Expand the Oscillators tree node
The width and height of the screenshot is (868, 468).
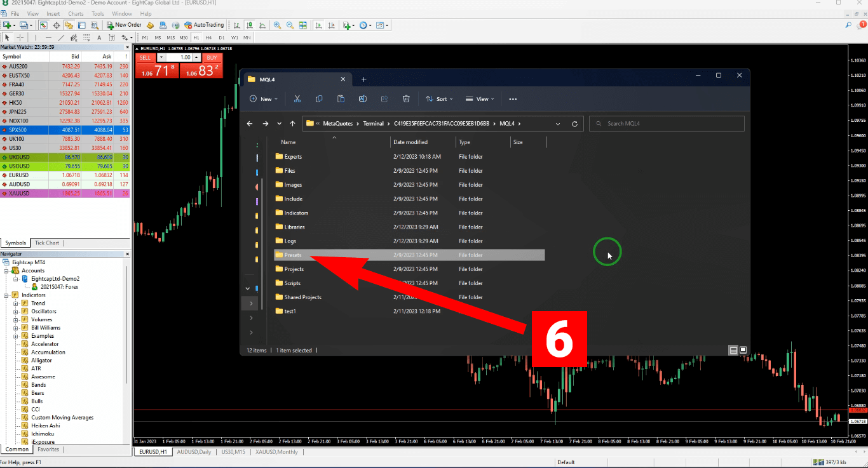coord(16,312)
